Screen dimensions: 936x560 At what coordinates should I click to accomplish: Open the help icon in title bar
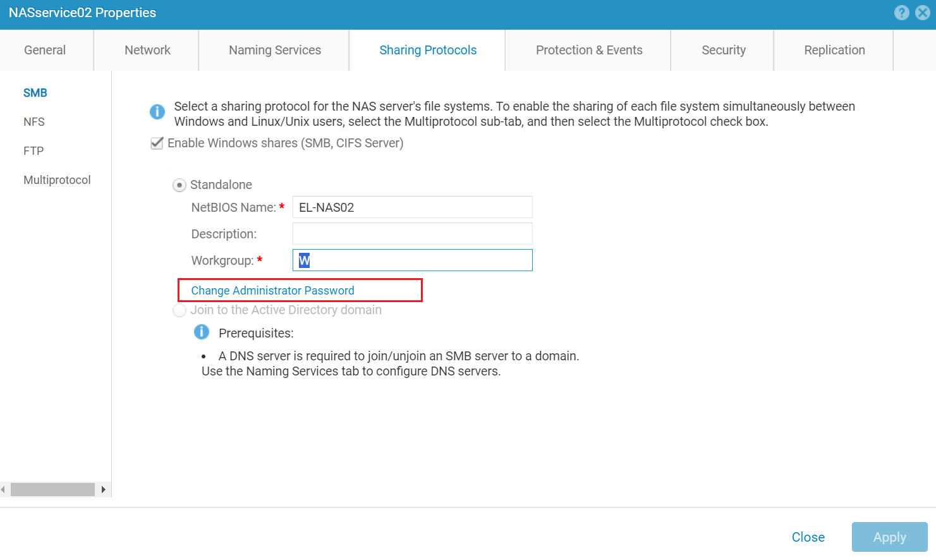tap(902, 13)
